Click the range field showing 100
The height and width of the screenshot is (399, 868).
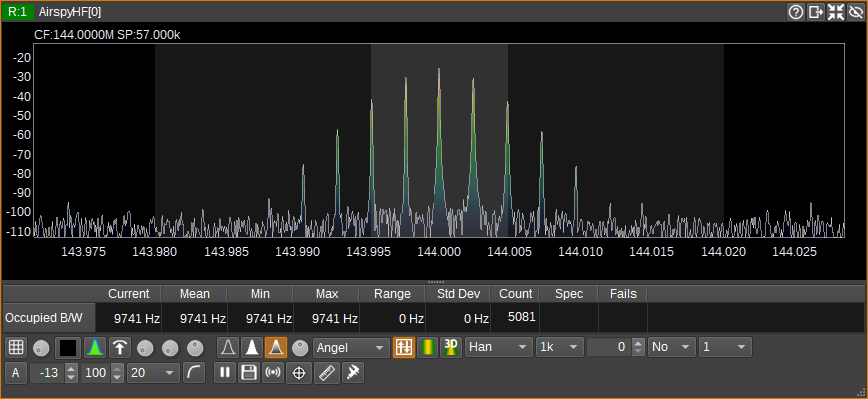[x=96, y=373]
